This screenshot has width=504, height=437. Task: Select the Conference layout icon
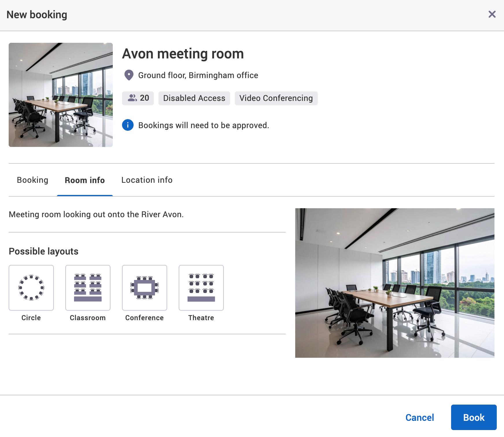[x=144, y=287]
